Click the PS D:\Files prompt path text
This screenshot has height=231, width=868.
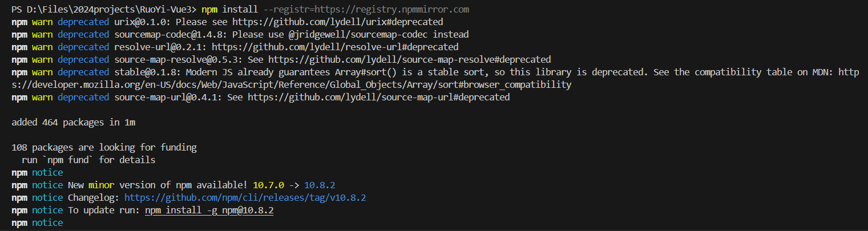point(104,10)
